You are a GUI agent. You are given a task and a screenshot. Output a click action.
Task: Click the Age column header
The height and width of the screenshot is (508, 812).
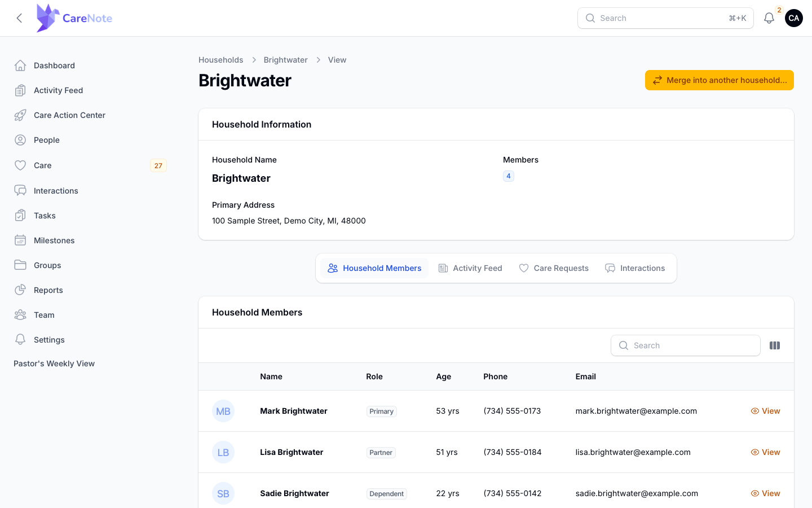point(444,376)
